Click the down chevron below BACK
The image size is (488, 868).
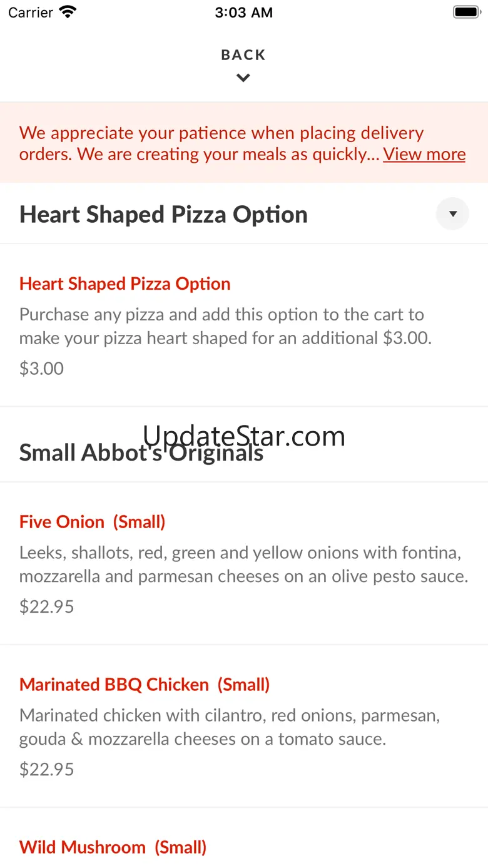click(x=243, y=78)
